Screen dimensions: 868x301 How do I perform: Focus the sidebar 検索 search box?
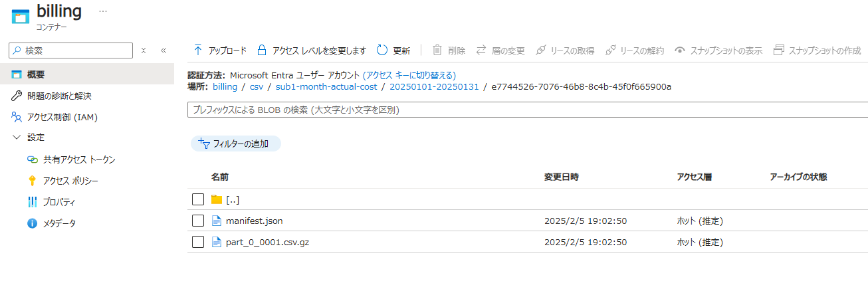click(70, 50)
